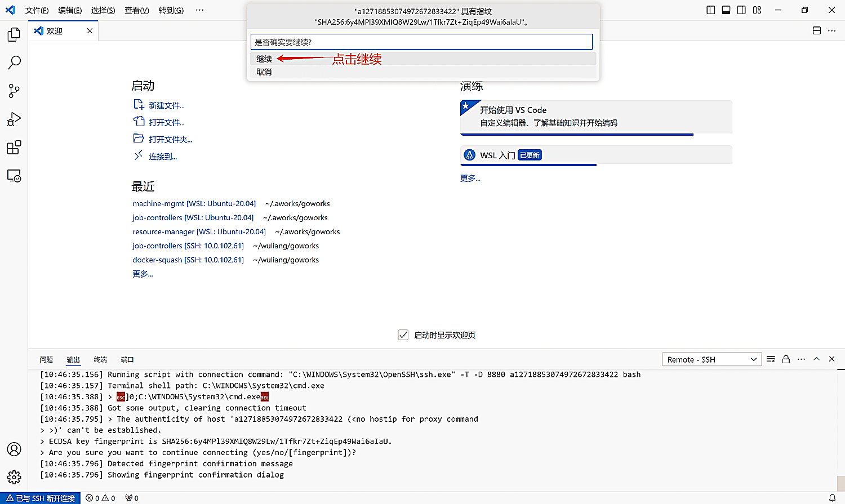Close the 欢迎 editor tab
Viewport: 845px width, 504px height.
coord(90,31)
